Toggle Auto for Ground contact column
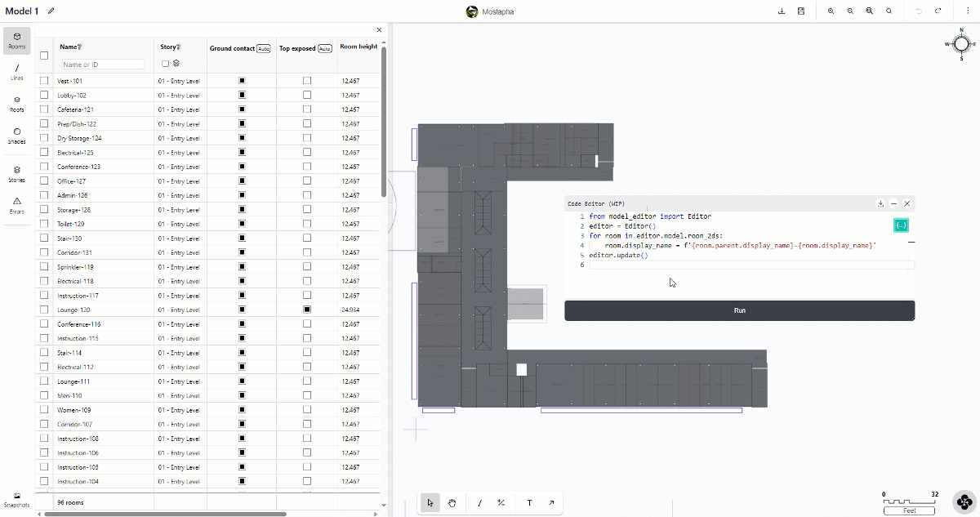Viewport: 980px width, 517px height. [263, 49]
